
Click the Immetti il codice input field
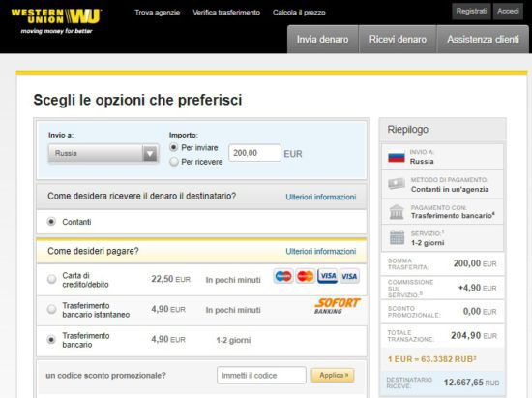click(x=261, y=376)
